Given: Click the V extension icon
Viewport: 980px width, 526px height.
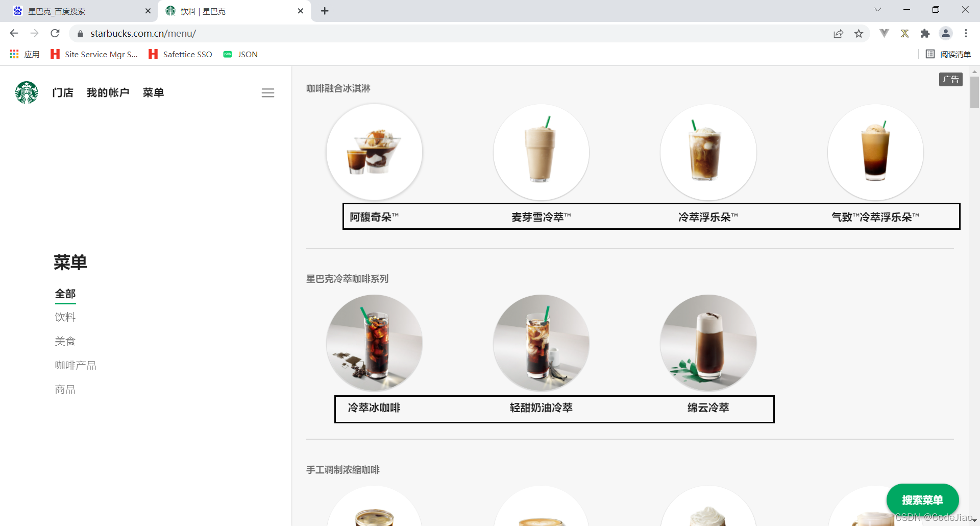Looking at the screenshot, I should [884, 33].
